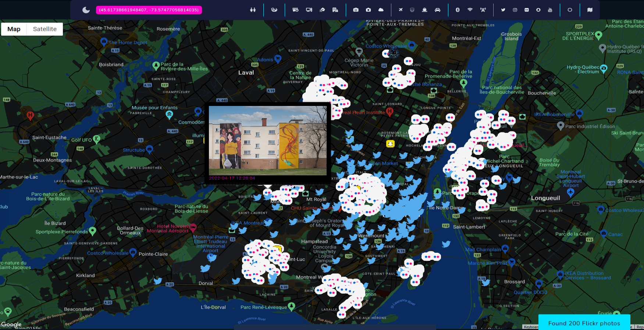Click the smart home signal icon
644x330 pixels.
(322, 10)
